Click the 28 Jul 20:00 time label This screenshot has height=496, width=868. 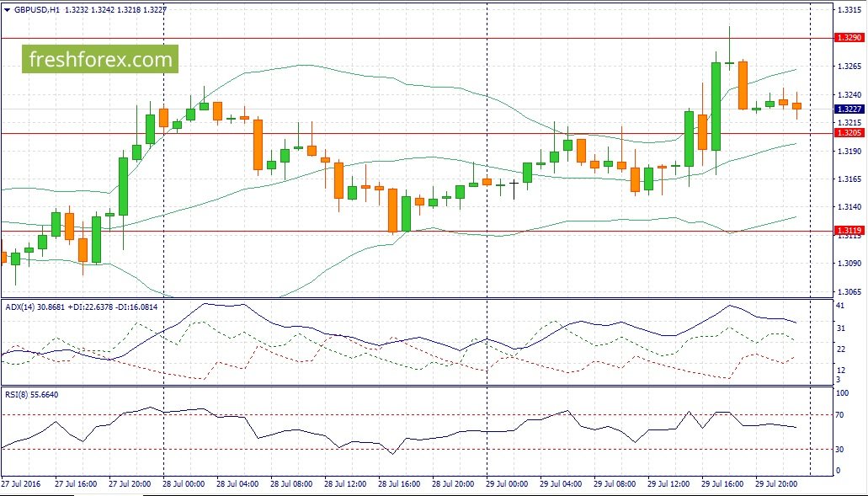click(454, 483)
